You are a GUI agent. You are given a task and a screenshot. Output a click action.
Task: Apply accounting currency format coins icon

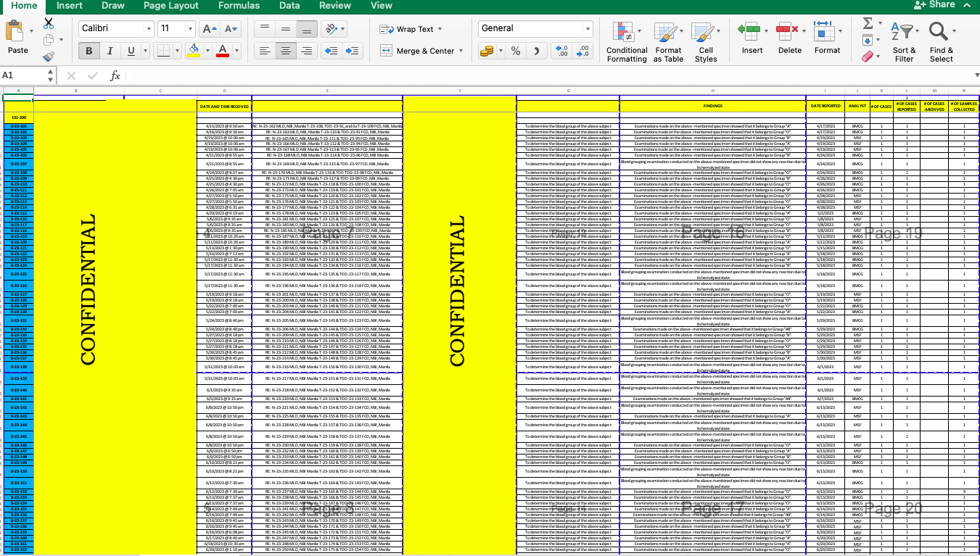487,51
